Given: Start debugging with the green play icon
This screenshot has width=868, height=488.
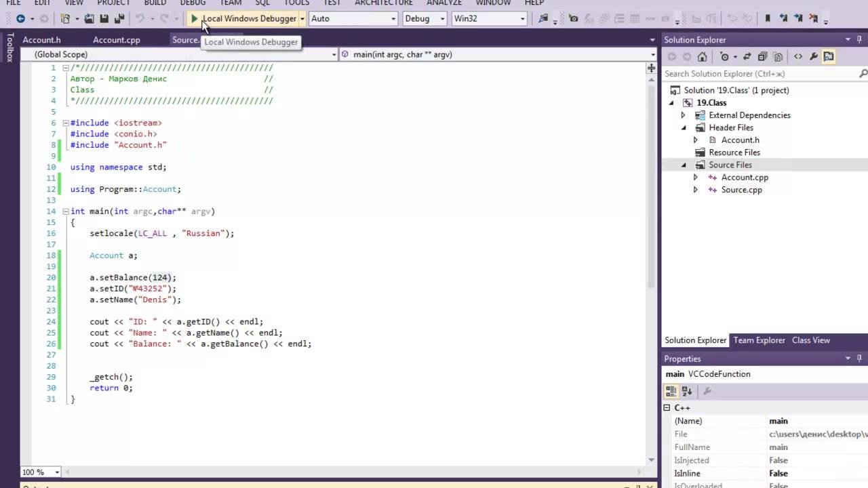Looking at the screenshot, I should pyautogui.click(x=194, y=19).
